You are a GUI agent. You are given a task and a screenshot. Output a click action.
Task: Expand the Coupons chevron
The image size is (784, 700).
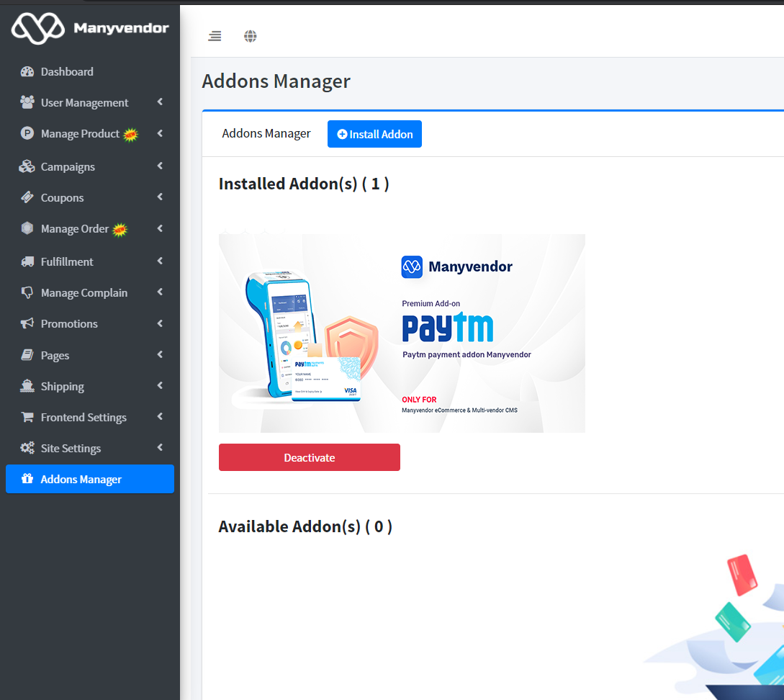click(160, 197)
